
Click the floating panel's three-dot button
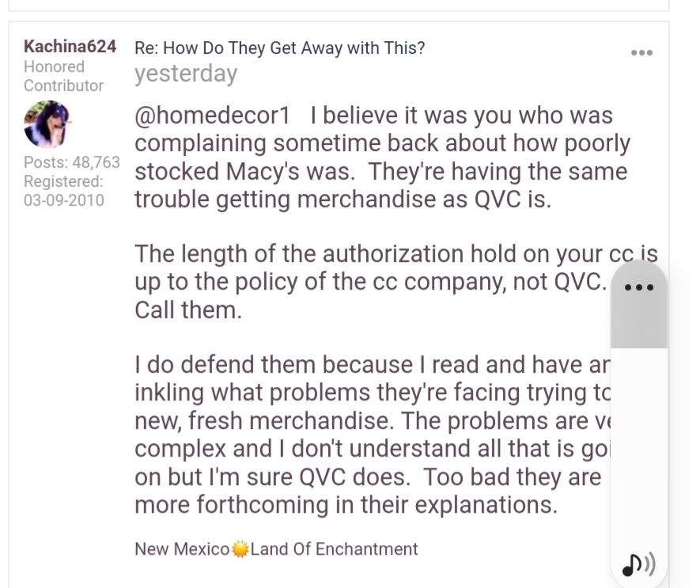(639, 287)
